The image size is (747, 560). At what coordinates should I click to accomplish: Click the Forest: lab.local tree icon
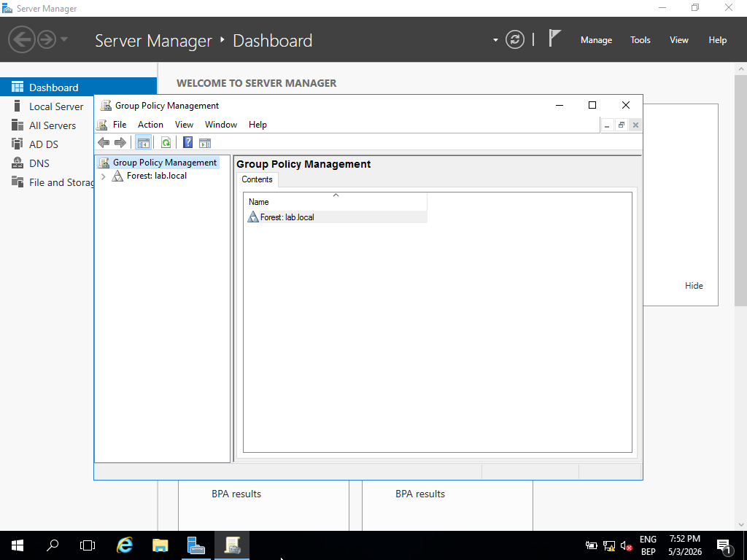(x=117, y=176)
